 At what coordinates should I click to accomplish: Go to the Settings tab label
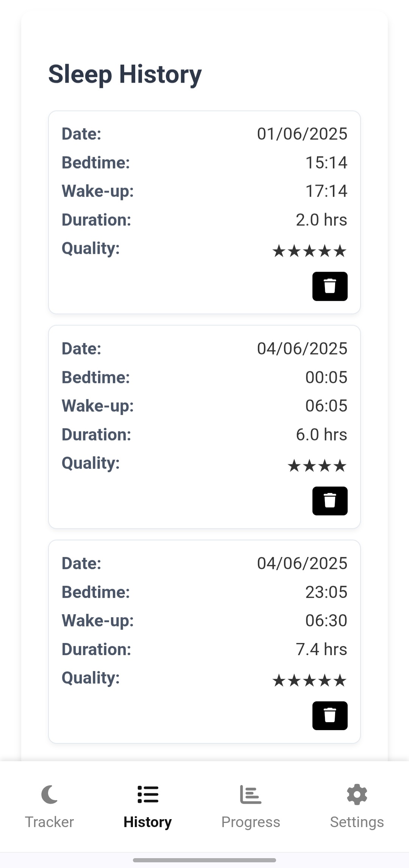(357, 822)
